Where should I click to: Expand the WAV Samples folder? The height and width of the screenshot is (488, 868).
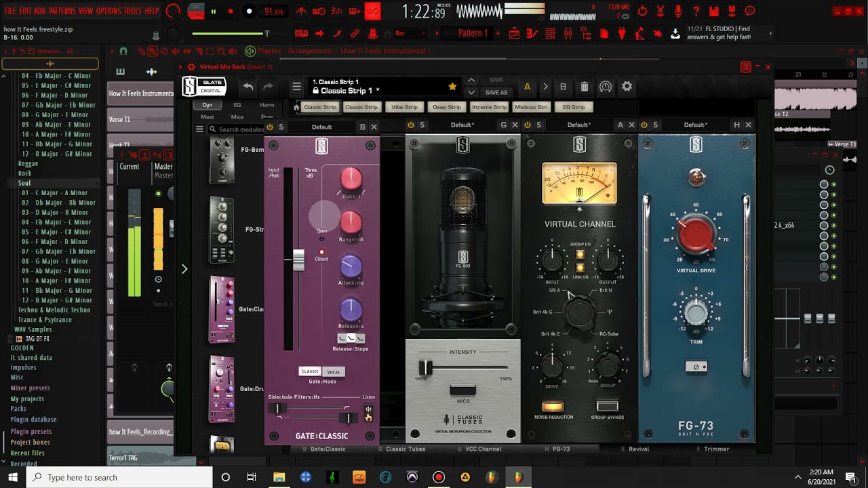[x=33, y=329]
